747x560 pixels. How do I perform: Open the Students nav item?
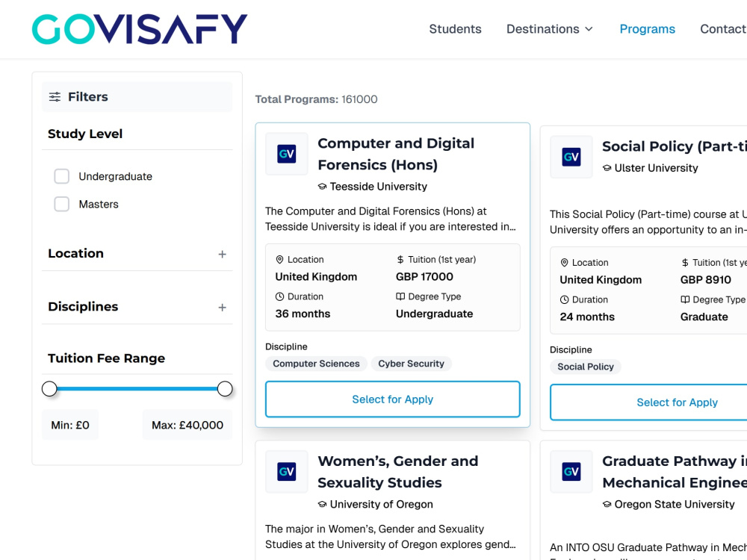[x=455, y=29]
